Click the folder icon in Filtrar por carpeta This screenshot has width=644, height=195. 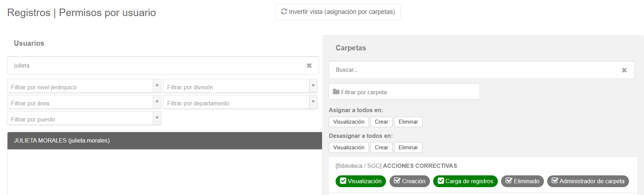336,92
